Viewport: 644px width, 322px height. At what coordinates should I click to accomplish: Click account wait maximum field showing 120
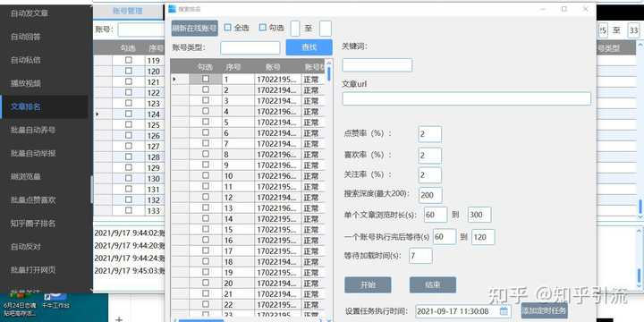483,237
